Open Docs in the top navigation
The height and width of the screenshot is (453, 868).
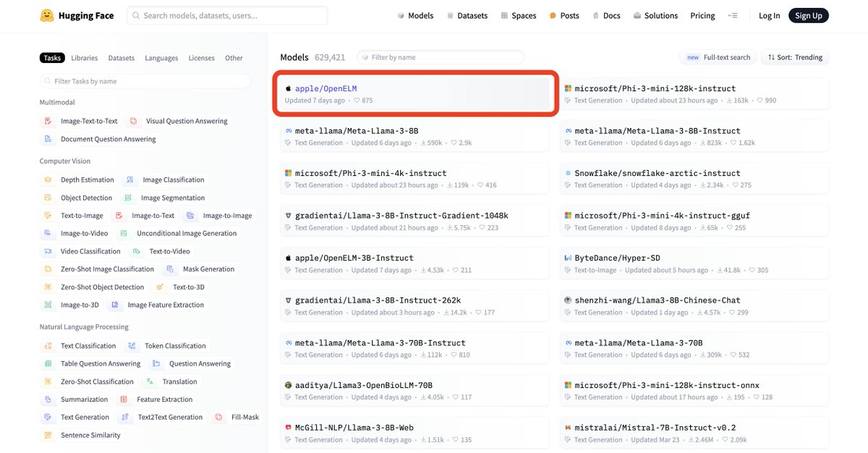tap(606, 15)
